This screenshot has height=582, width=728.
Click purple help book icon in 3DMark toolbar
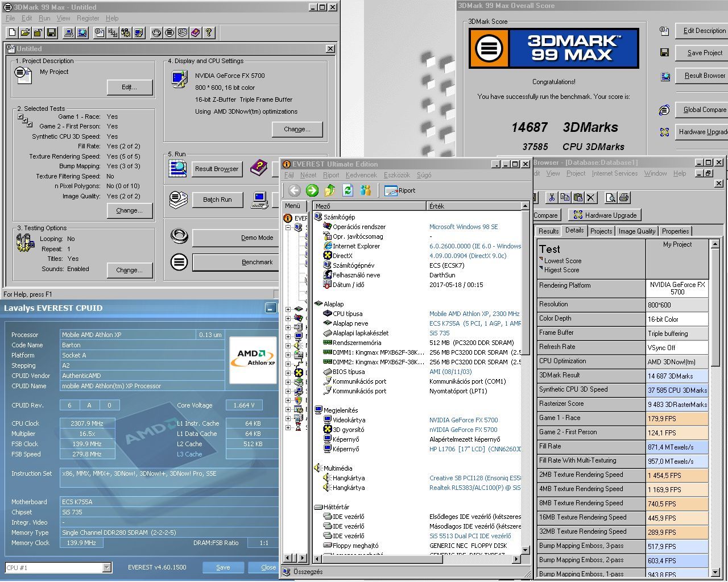click(195, 33)
